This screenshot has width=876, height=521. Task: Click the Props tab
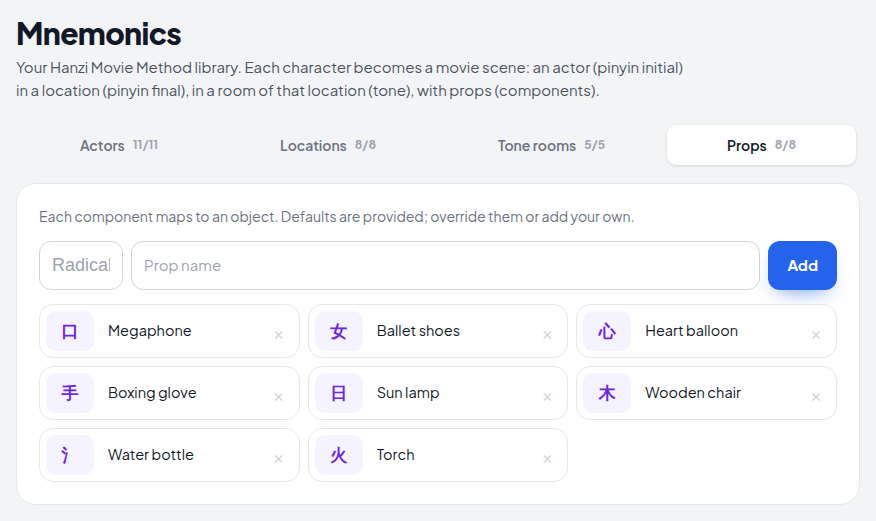tap(761, 145)
